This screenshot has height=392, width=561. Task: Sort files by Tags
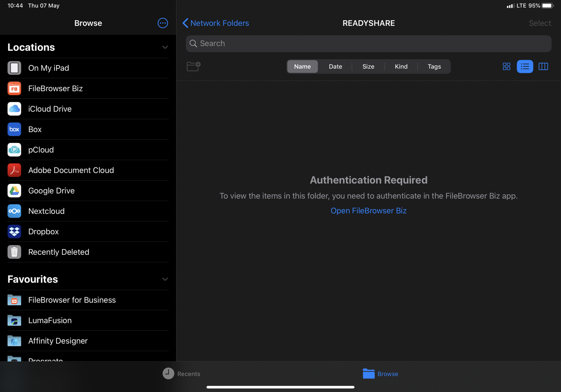click(x=434, y=67)
